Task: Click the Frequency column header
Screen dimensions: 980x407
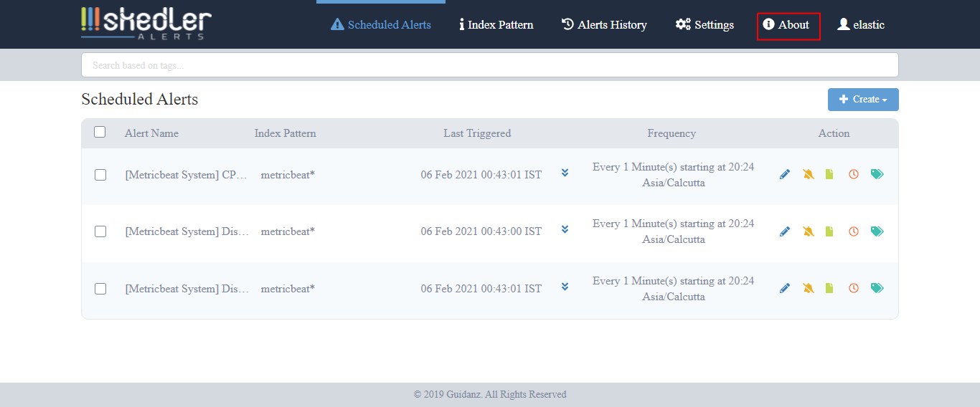Action: tap(672, 133)
